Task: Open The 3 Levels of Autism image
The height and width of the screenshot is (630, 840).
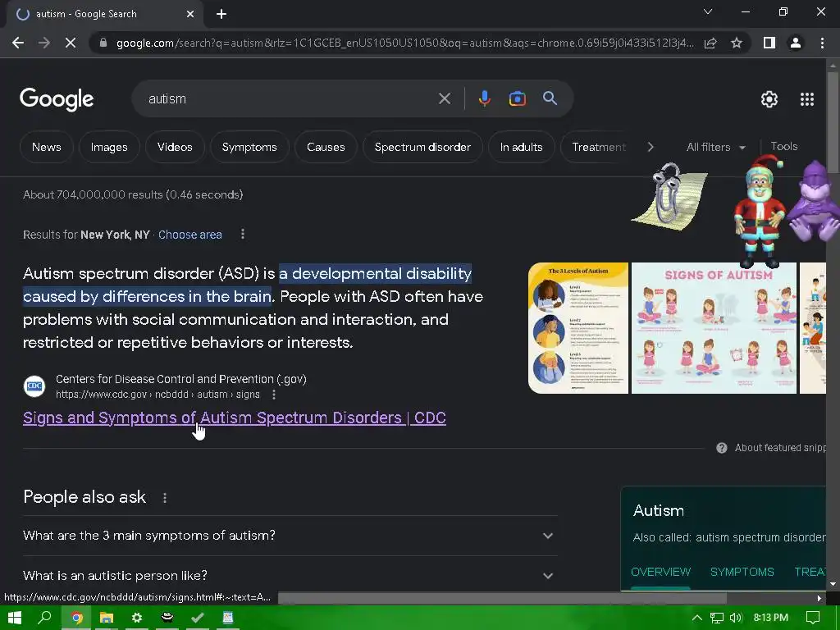Action: (578, 328)
